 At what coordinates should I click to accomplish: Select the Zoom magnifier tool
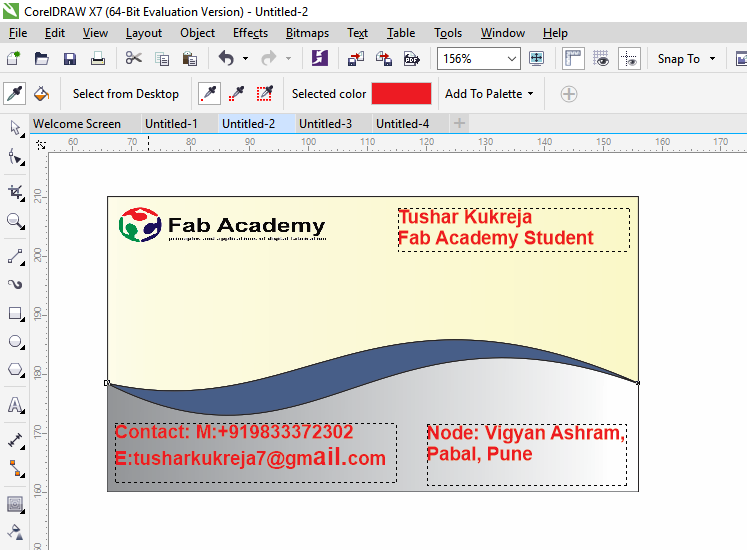click(16, 221)
